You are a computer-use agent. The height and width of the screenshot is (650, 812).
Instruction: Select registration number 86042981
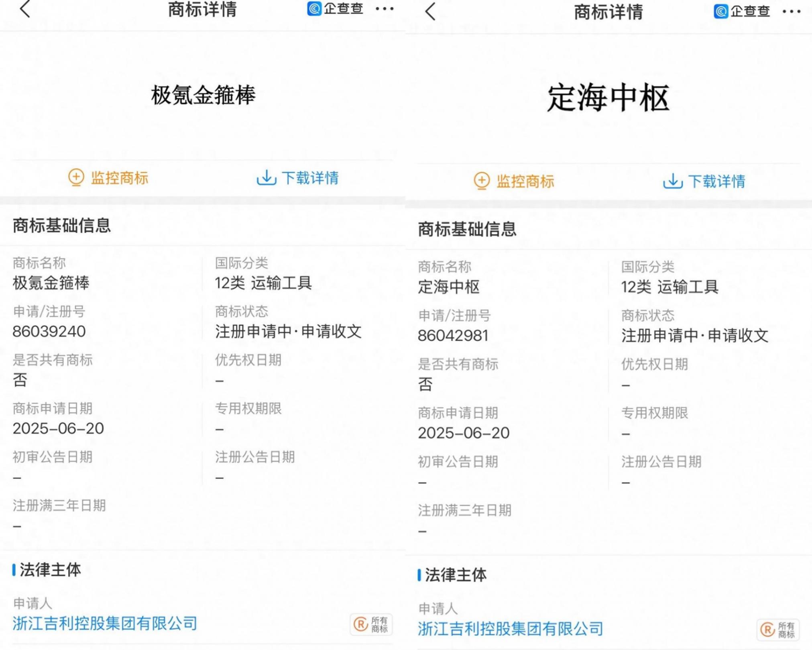tap(453, 336)
